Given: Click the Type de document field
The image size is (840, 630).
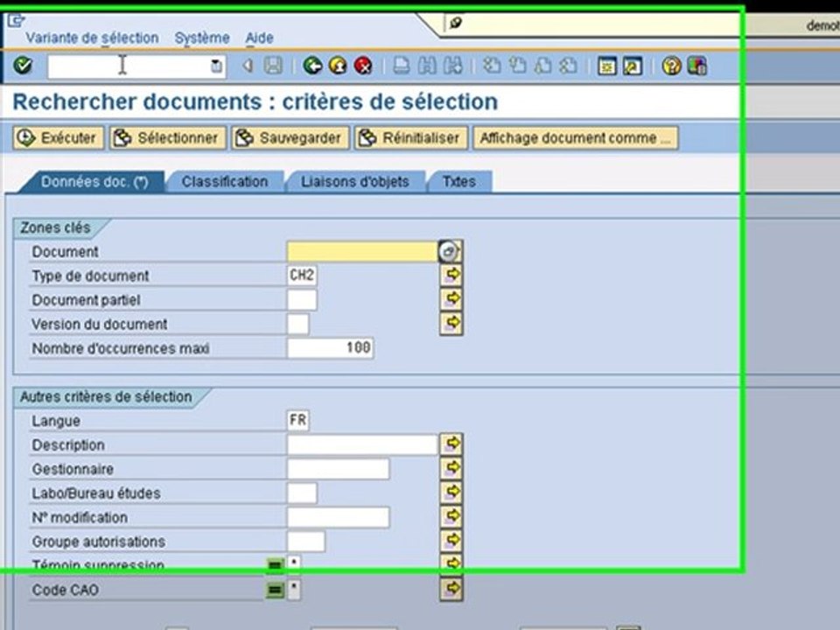Looking at the screenshot, I should [x=302, y=276].
